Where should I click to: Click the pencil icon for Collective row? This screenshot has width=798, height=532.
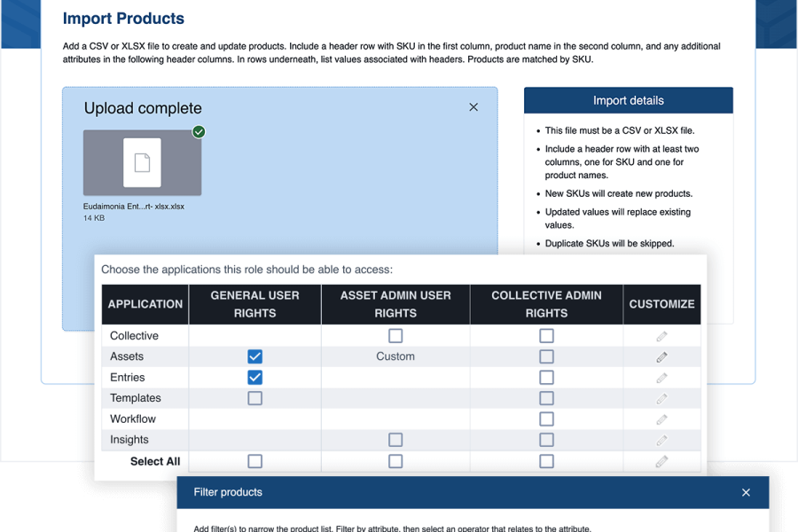[661, 336]
